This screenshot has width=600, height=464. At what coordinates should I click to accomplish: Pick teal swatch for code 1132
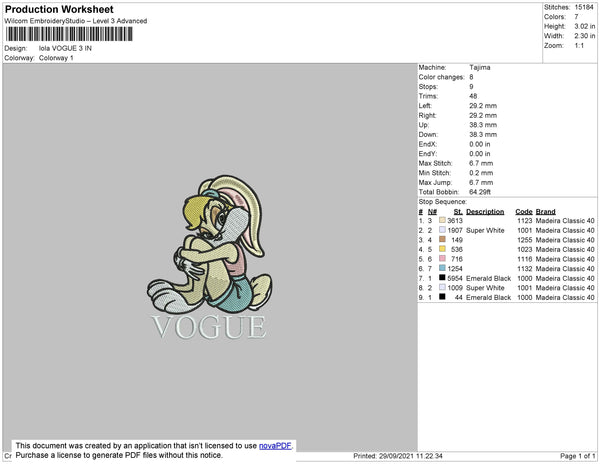point(442,268)
